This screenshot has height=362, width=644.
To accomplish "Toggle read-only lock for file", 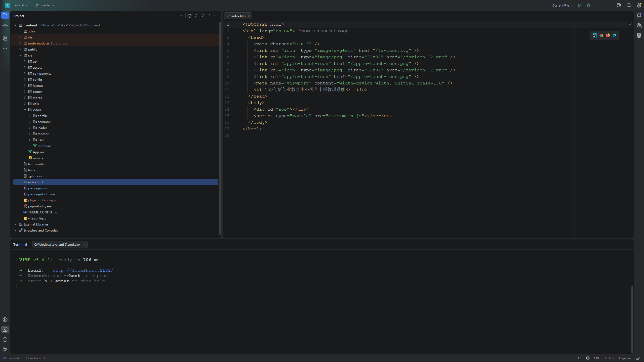I will coord(638,358).
